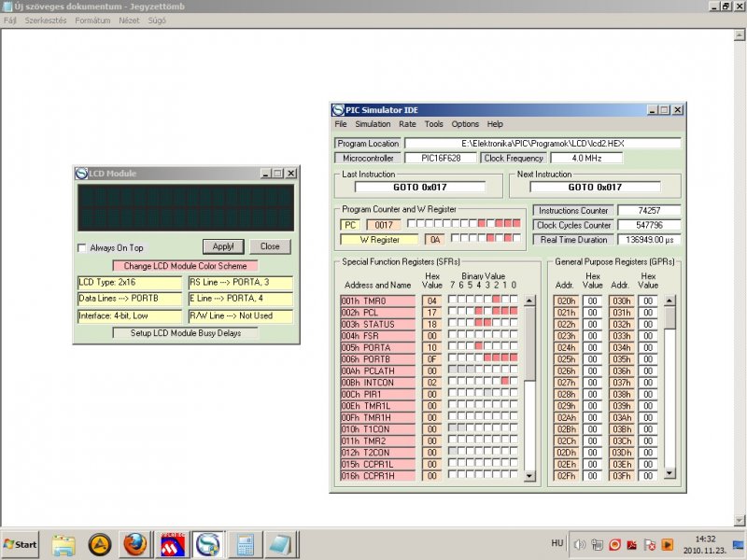
Task: Open Notepad's Szerkesztés menu
Action: click(46, 21)
